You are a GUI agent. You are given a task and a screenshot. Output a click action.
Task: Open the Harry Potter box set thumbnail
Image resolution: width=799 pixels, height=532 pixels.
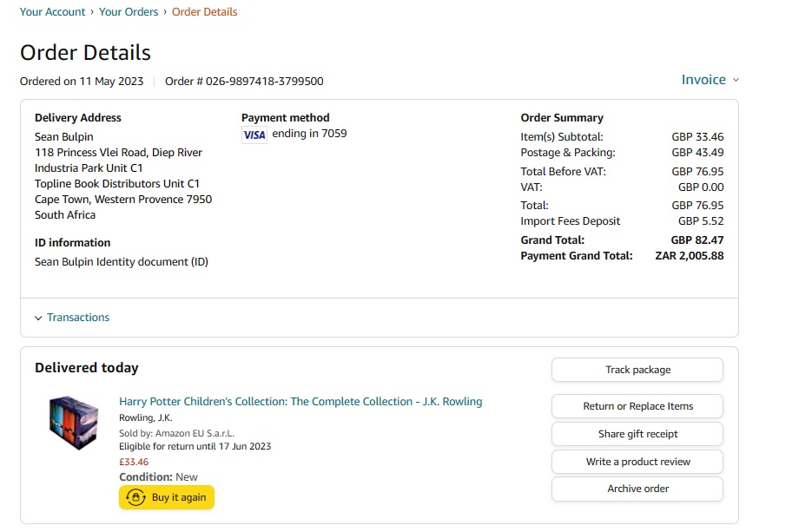point(74,423)
